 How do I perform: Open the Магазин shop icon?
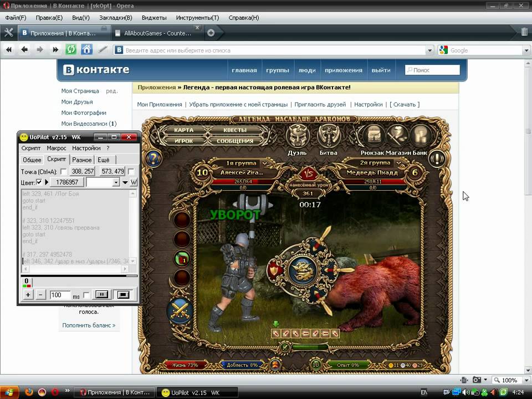[x=397, y=135]
